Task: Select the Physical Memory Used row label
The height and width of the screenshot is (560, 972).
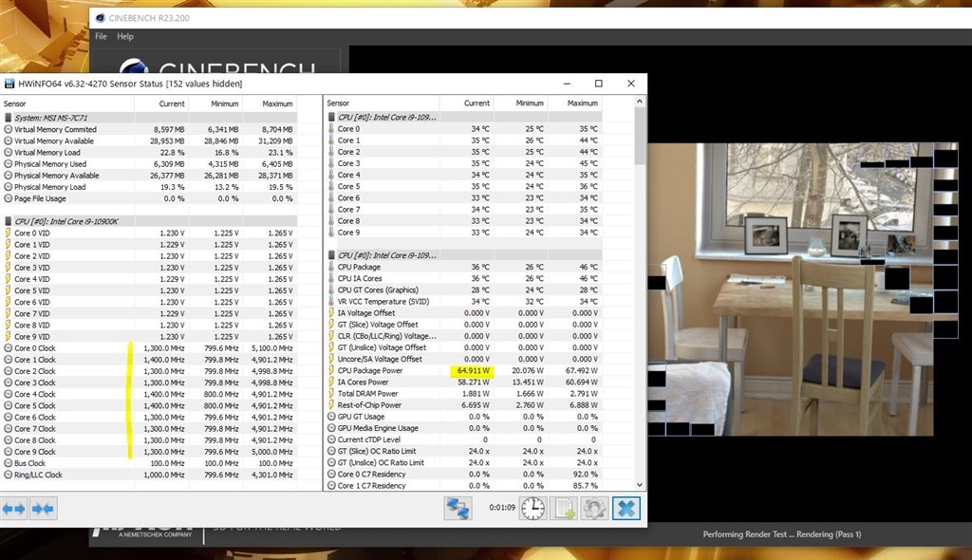Action: (x=50, y=164)
